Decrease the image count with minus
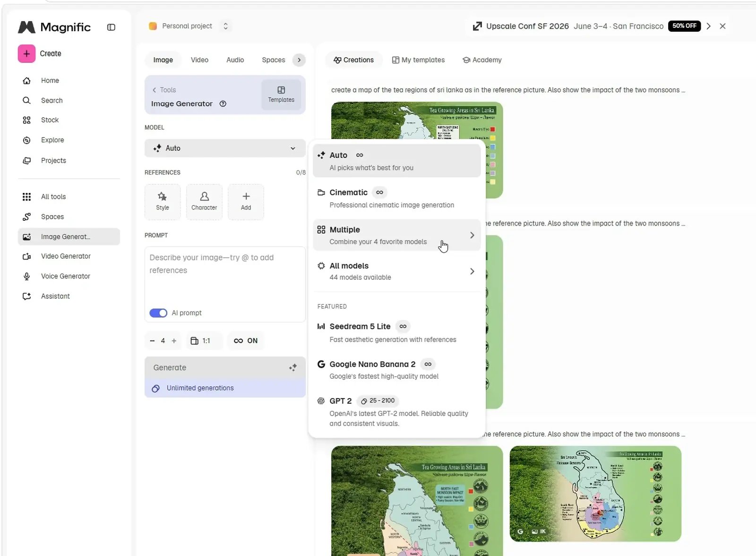Image resolution: width=756 pixels, height=556 pixels. [152, 341]
